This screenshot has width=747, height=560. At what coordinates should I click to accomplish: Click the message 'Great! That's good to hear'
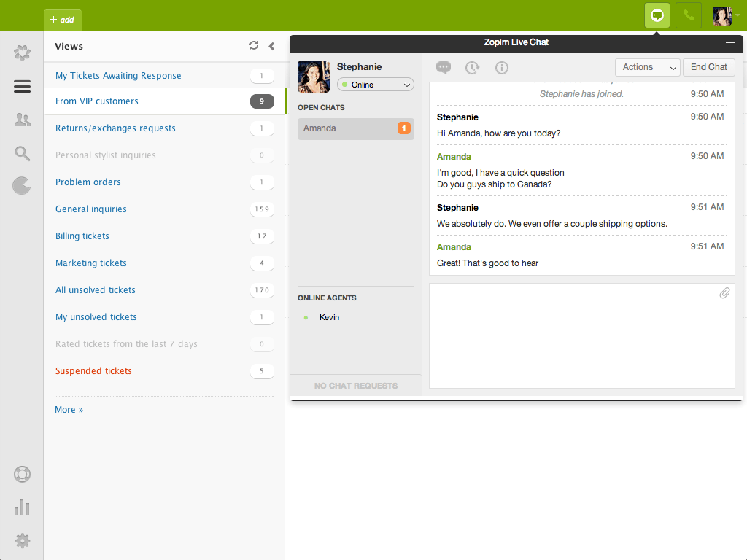click(x=487, y=262)
